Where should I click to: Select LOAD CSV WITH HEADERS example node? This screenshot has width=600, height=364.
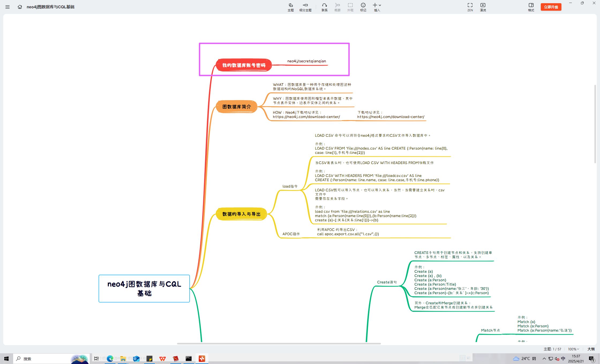click(377, 171)
